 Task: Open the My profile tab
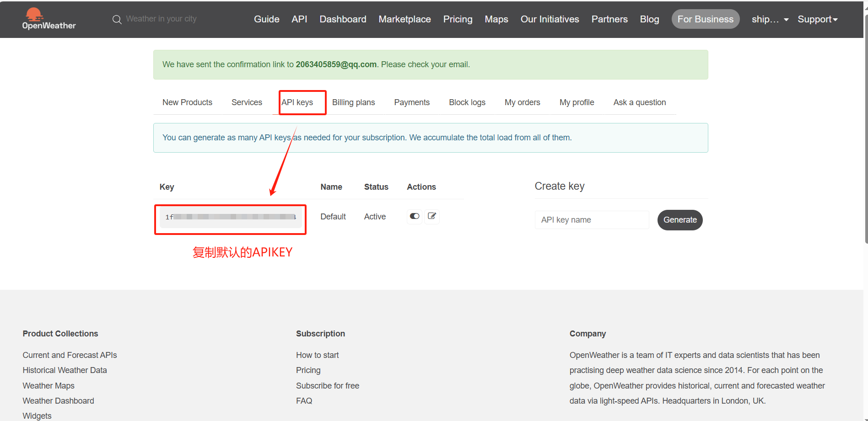pos(577,102)
